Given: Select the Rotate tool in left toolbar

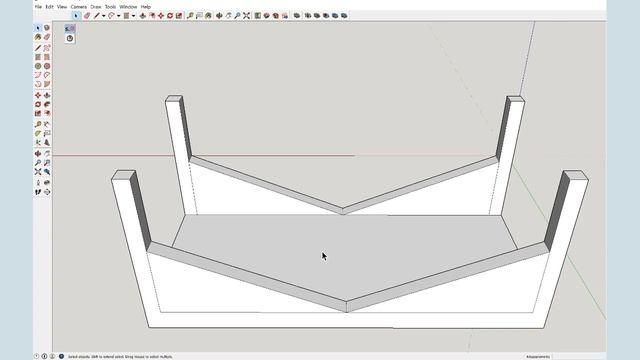Looking at the screenshot, I should tap(38, 104).
